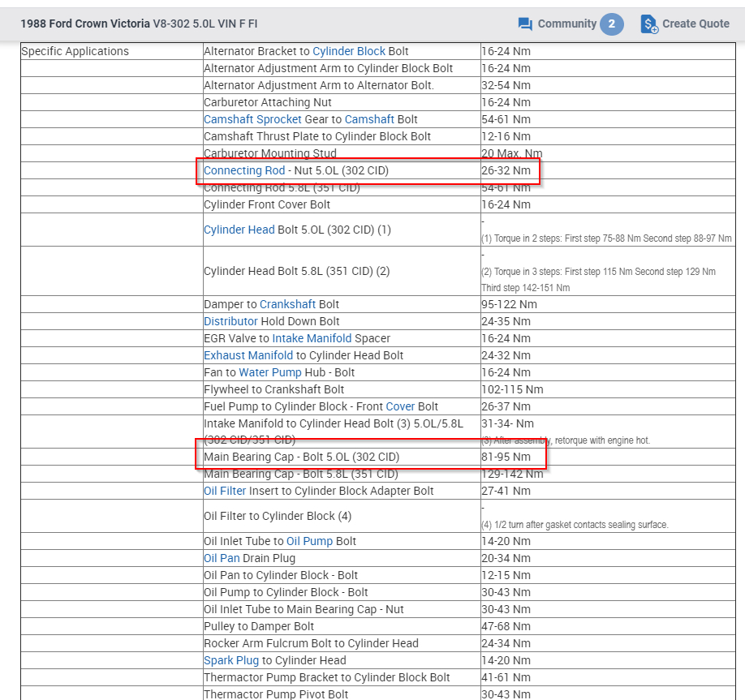
Task: Open the Cylinder Block link in Alternator Bracket row
Action: 349,51
